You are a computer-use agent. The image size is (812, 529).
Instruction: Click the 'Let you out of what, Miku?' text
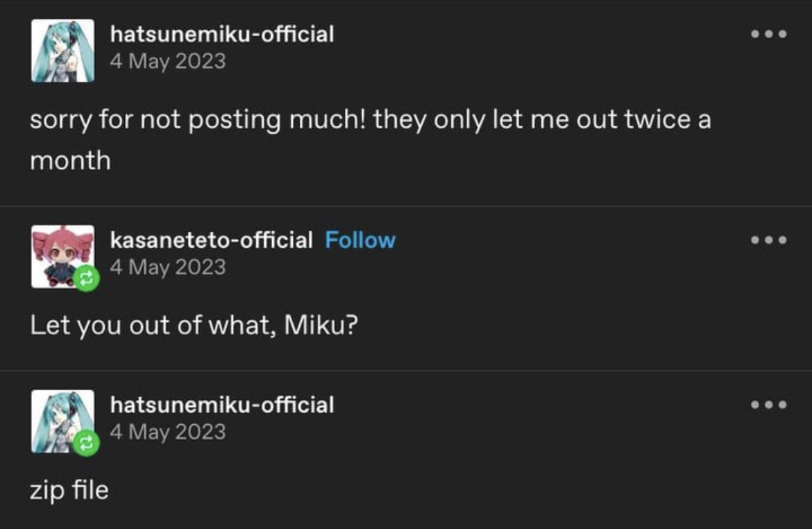(x=194, y=326)
